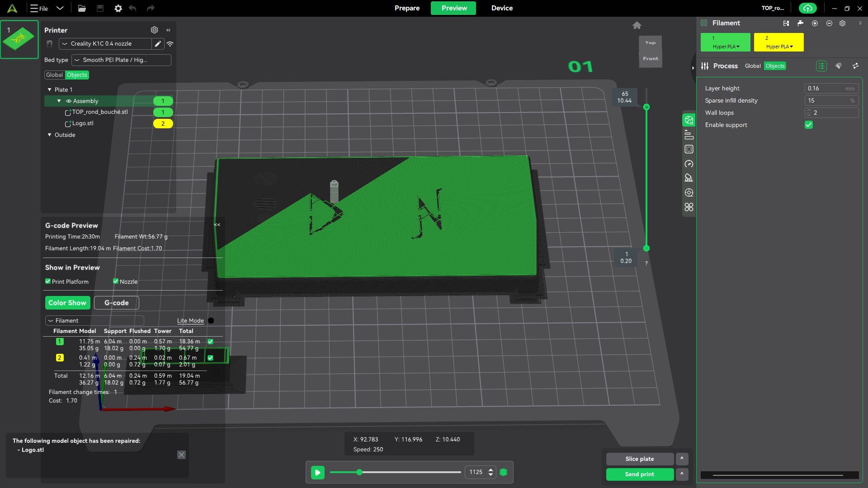Click the Send print button
The image size is (868, 488).
point(640,474)
